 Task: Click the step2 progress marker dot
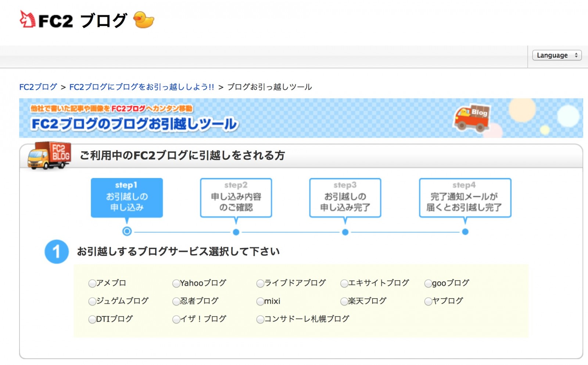(236, 232)
